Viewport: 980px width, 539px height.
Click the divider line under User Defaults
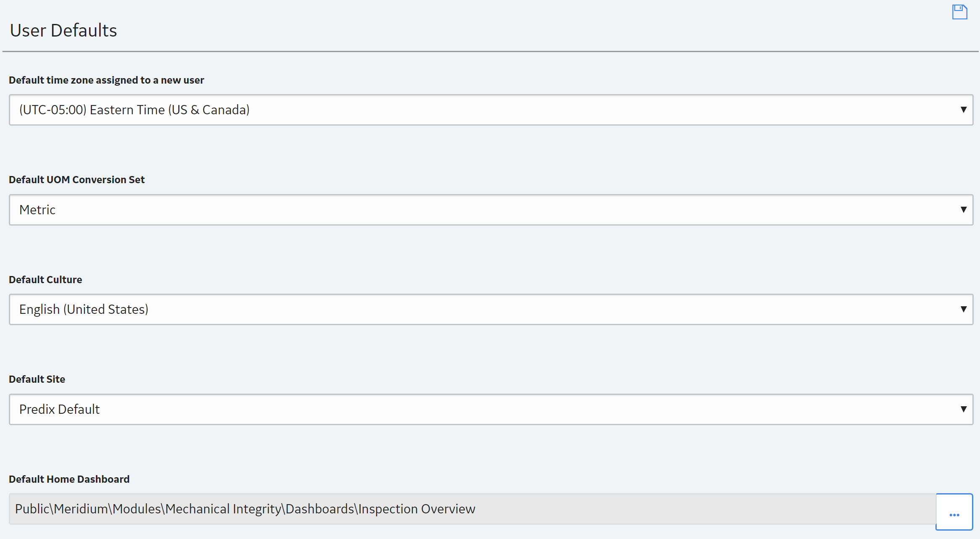coord(490,51)
